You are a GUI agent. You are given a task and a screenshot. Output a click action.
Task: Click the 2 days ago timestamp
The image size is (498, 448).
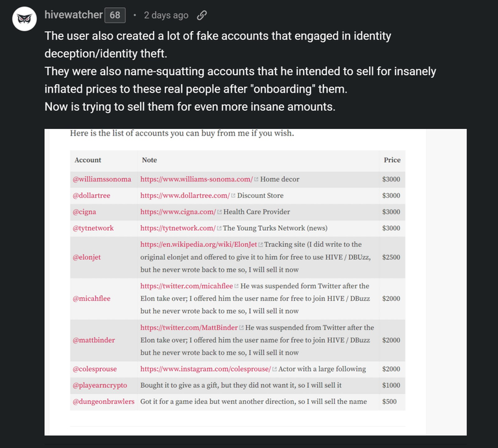[166, 16]
